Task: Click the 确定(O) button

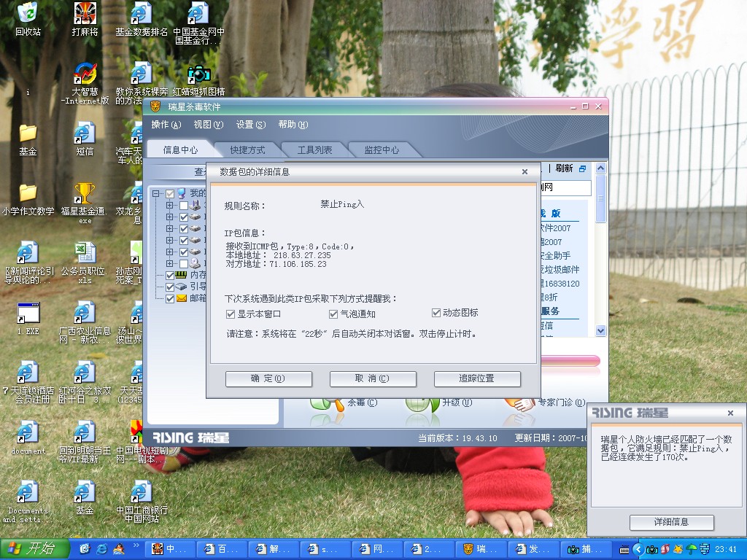Action: tap(268, 379)
